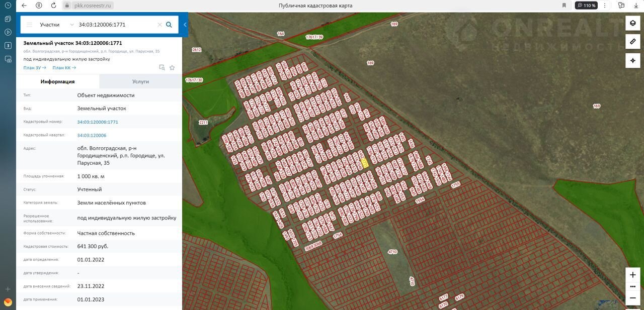Expand the Участки search type dropdown
This screenshot has height=310, width=644.
(72, 25)
